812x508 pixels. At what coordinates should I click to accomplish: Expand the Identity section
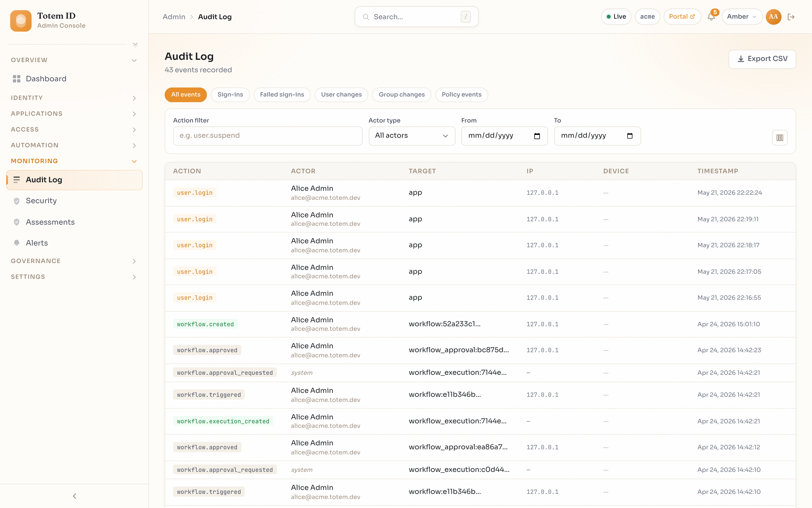tap(74, 98)
